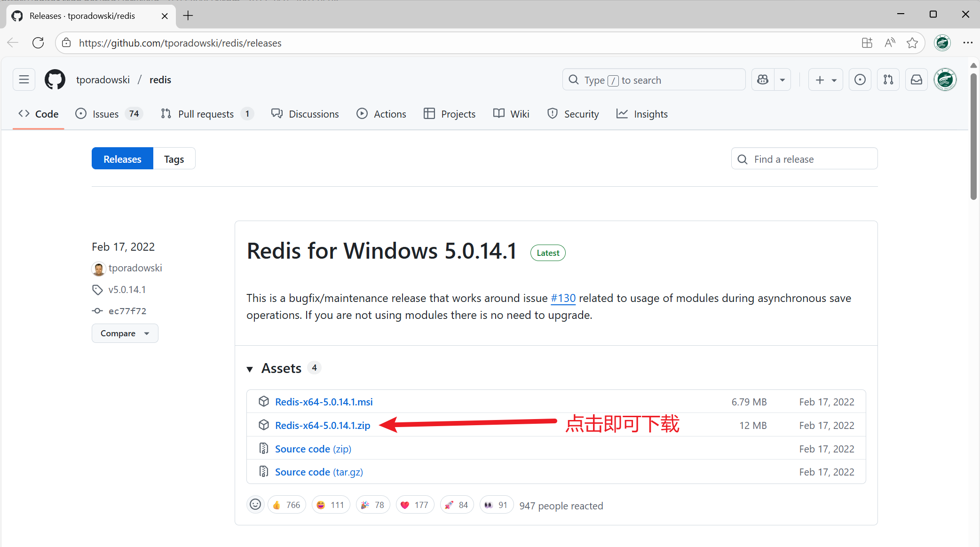This screenshot has height=547, width=980.
Task: Toggle the thumbs up reaction 766
Action: coord(286,505)
